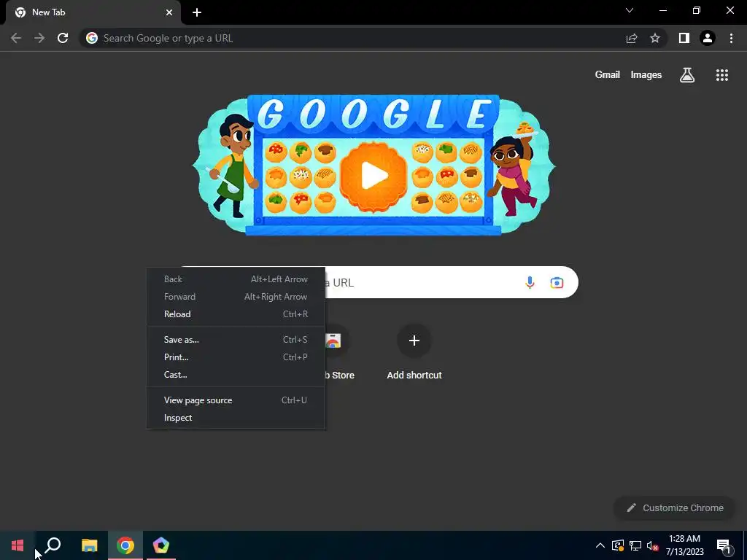Open the colorful pentagon app in taskbar

[x=161, y=545]
